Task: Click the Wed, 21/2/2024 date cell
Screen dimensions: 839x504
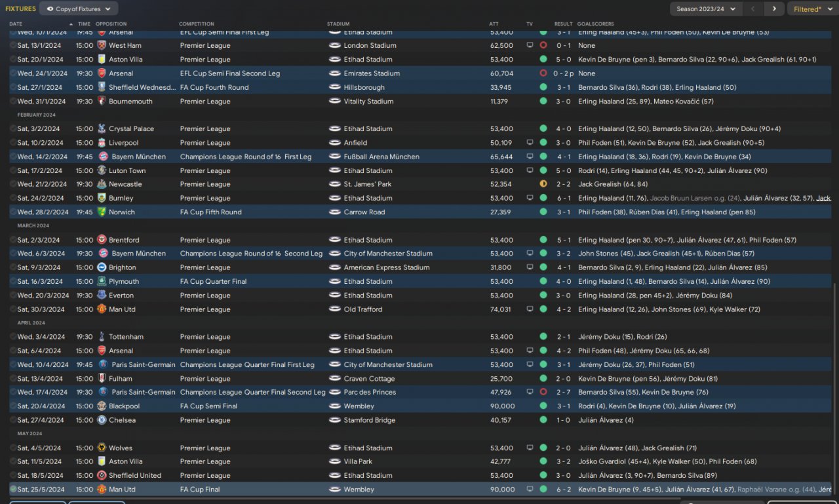Action: point(43,185)
